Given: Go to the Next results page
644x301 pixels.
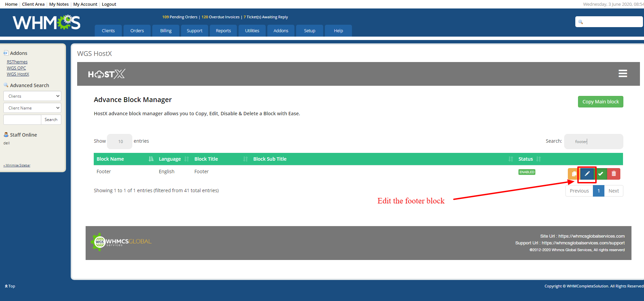Looking at the screenshot, I should (x=614, y=191).
